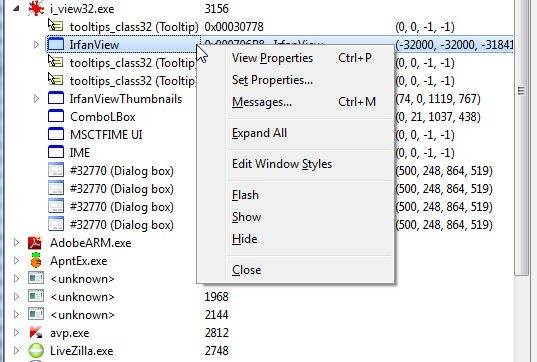Image resolution: width=537 pixels, height=362 pixels.
Task: Select the i_view32.exe tree row label
Action: pyautogui.click(x=82, y=9)
